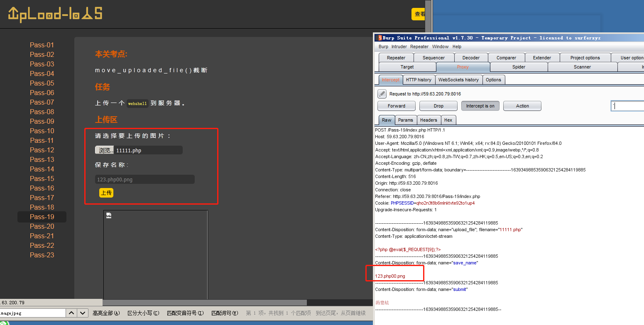644x325 pixels.
Task: Click the Content-Length: 516 header line
Action: pos(395,176)
